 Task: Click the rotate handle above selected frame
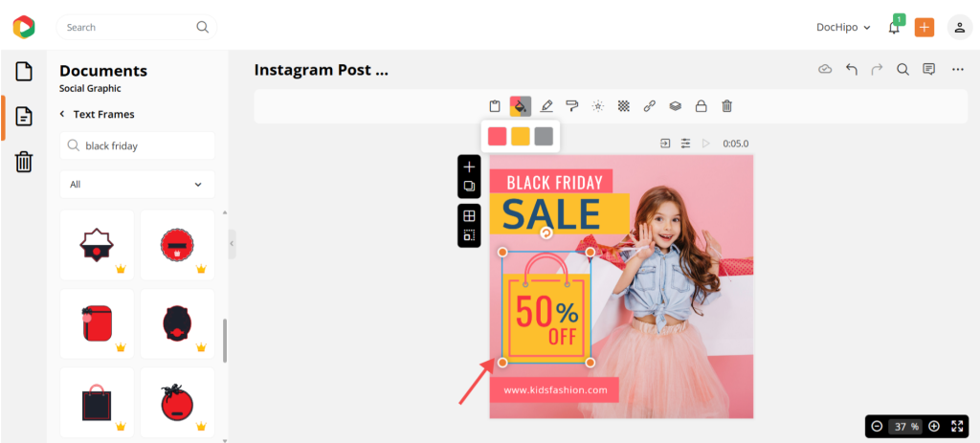[546, 233]
